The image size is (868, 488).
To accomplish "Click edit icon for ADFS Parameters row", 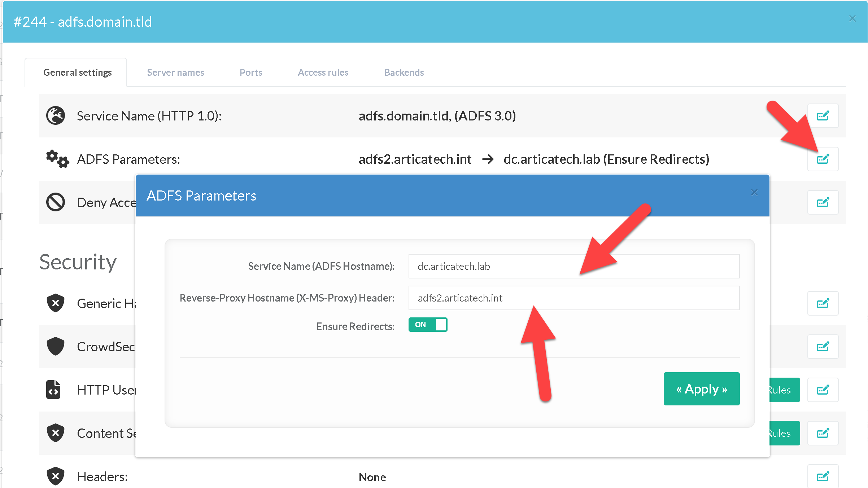I will [x=823, y=159].
